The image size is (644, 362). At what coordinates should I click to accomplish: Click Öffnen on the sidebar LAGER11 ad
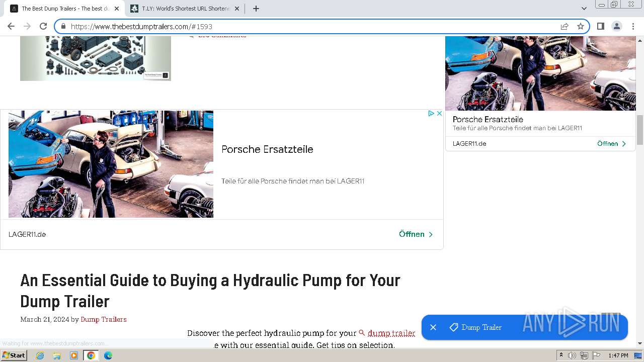611,144
